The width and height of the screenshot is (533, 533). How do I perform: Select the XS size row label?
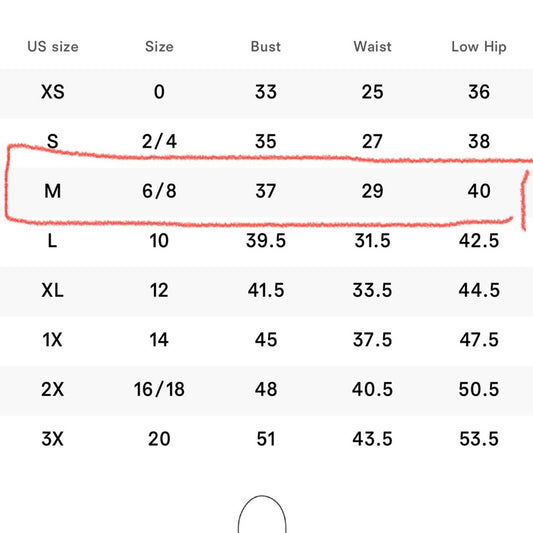(53, 92)
